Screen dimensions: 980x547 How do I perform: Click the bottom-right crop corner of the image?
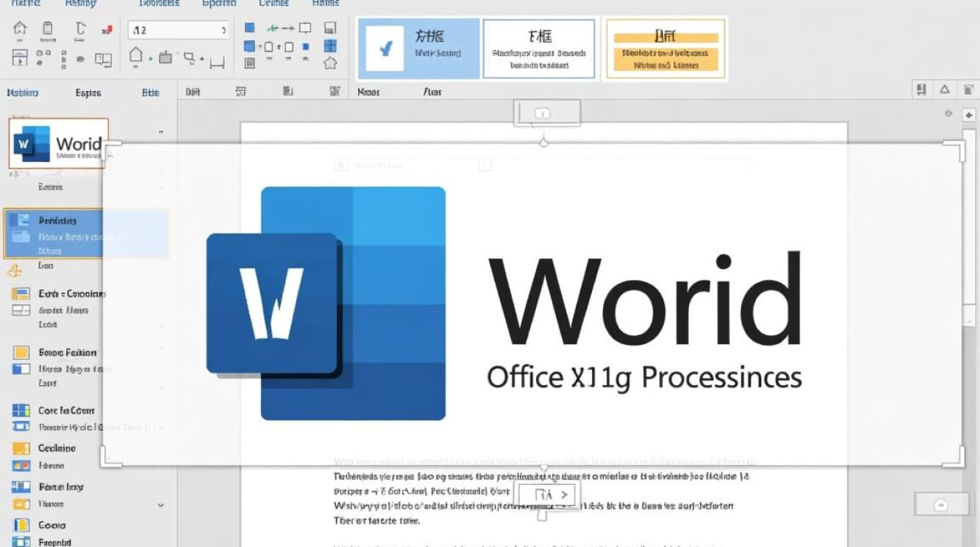(x=954, y=457)
